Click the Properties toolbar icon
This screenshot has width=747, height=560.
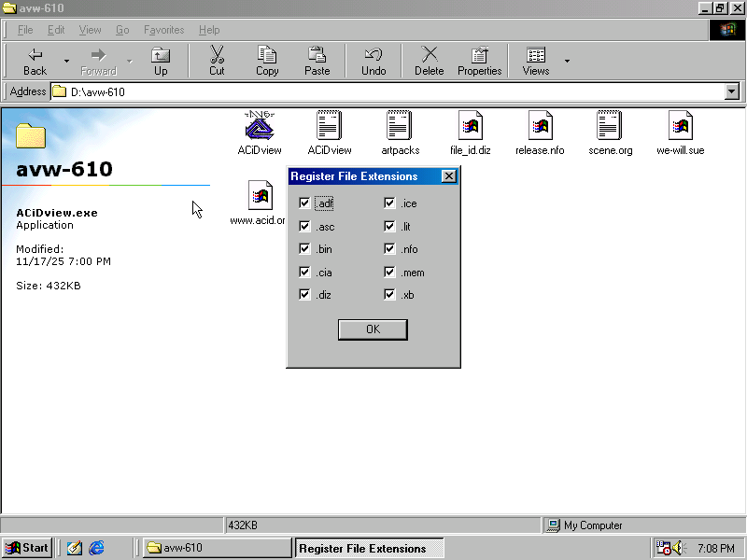pos(479,61)
